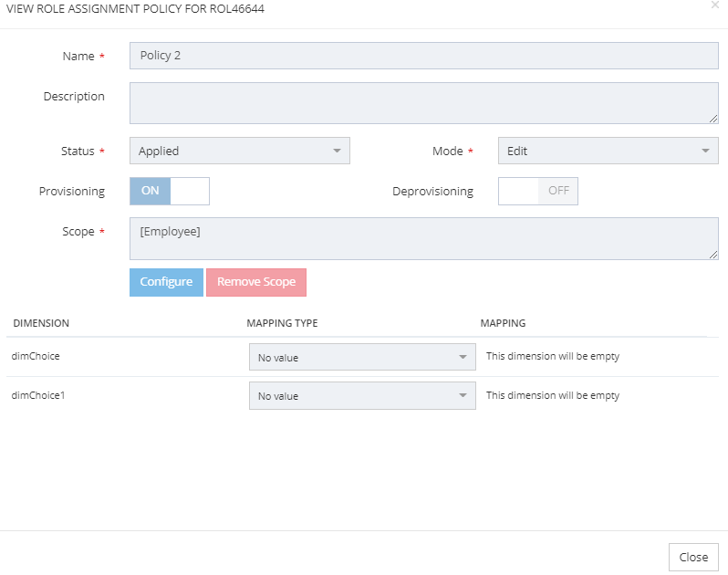Click the MAPPING TYPE column header
The image size is (728, 575).
point(282,323)
